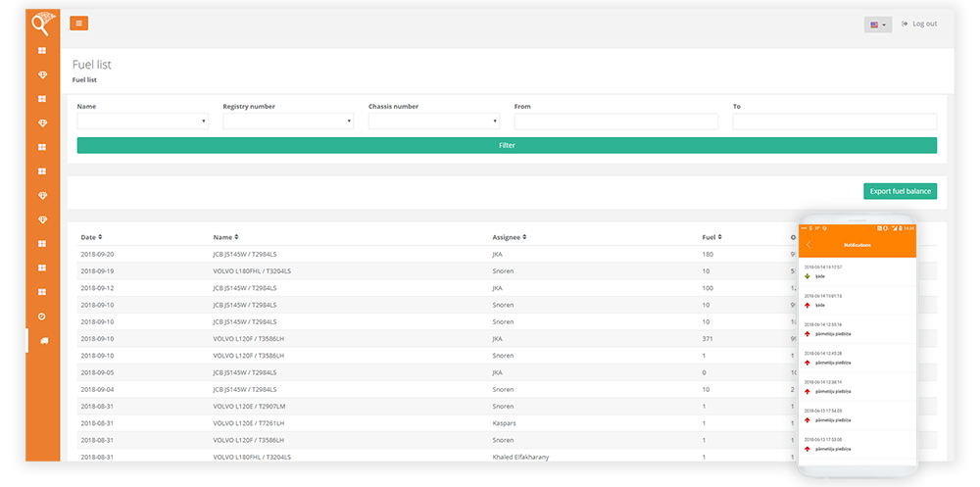Click the Assignee column sort arrows
Viewport: 980px width, 487px height.
(x=524, y=237)
